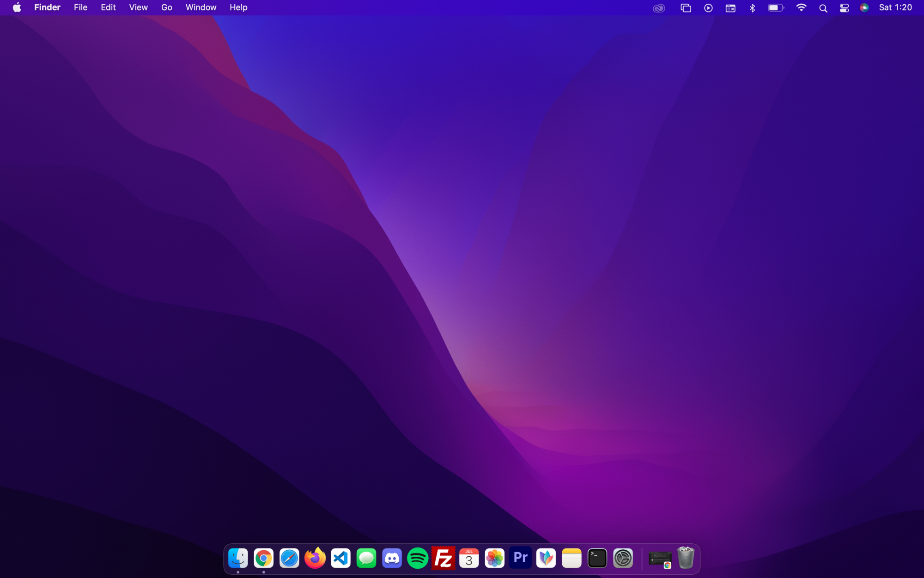The height and width of the screenshot is (578, 924).
Task: Open Safari browser in the Dock
Action: [290, 558]
